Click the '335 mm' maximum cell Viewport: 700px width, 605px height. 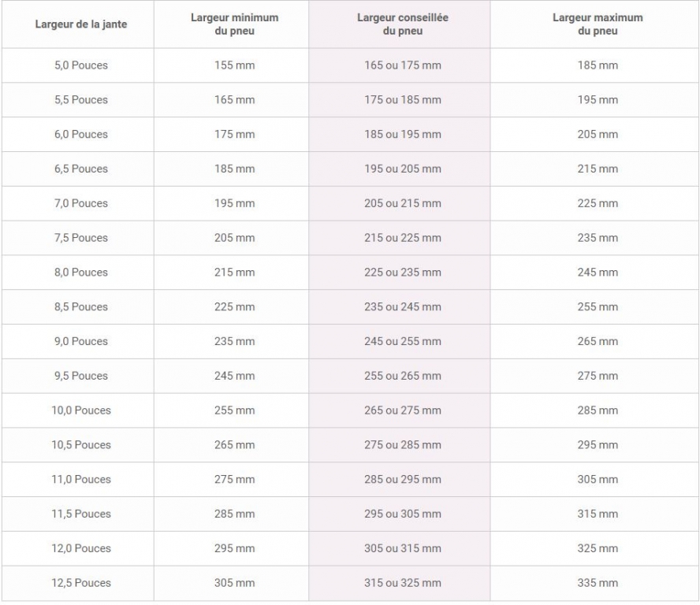598,583
